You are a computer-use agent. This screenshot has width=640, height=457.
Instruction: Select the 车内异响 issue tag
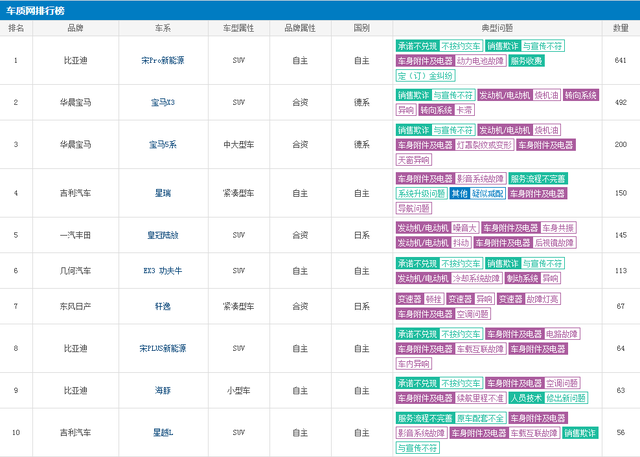pyautogui.click(x=413, y=364)
